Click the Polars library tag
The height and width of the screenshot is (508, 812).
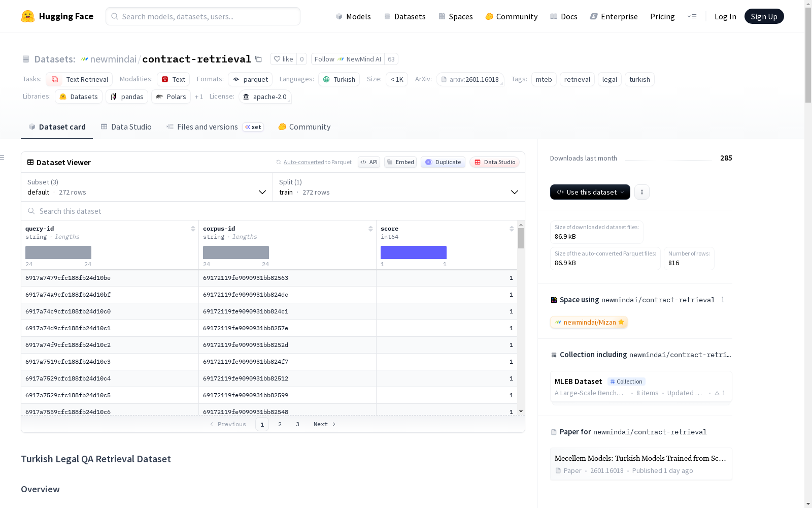click(171, 97)
